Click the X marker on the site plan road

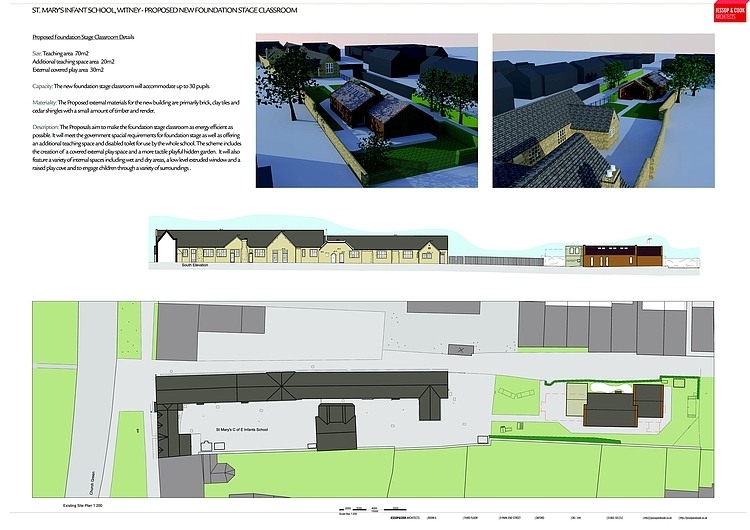[x=461, y=349]
